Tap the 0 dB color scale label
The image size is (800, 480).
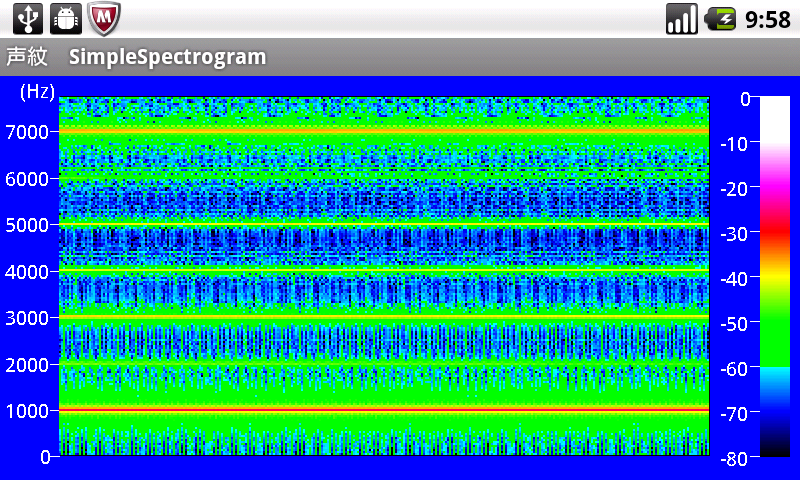[745, 99]
